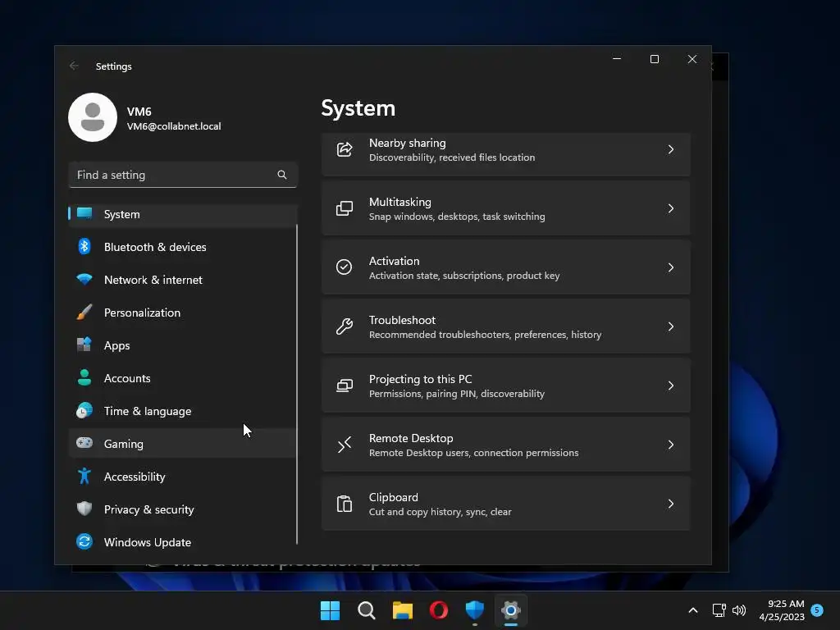Screen dimensions: 840x630
Task: Click the search magnifier in Find a setting
Action: click(282, 175)
